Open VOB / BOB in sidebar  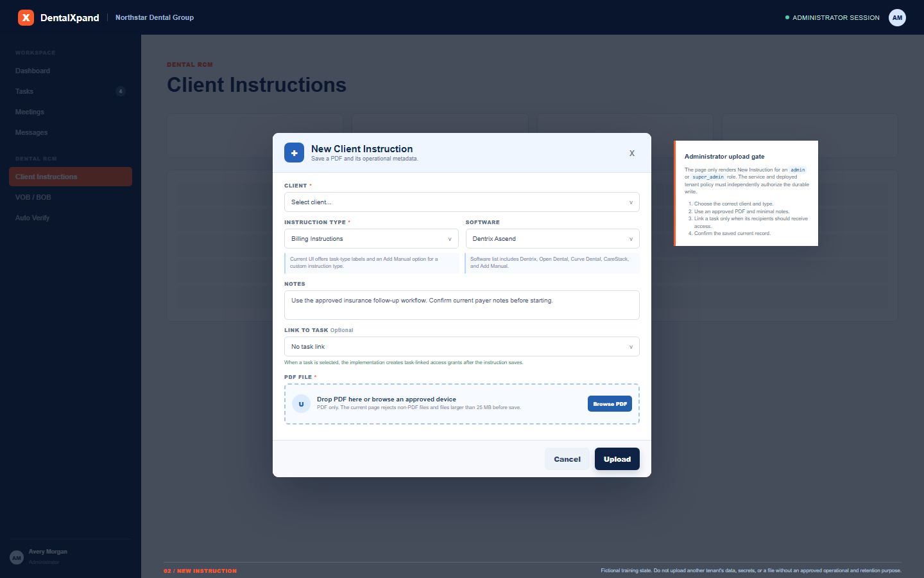[71, 197]
